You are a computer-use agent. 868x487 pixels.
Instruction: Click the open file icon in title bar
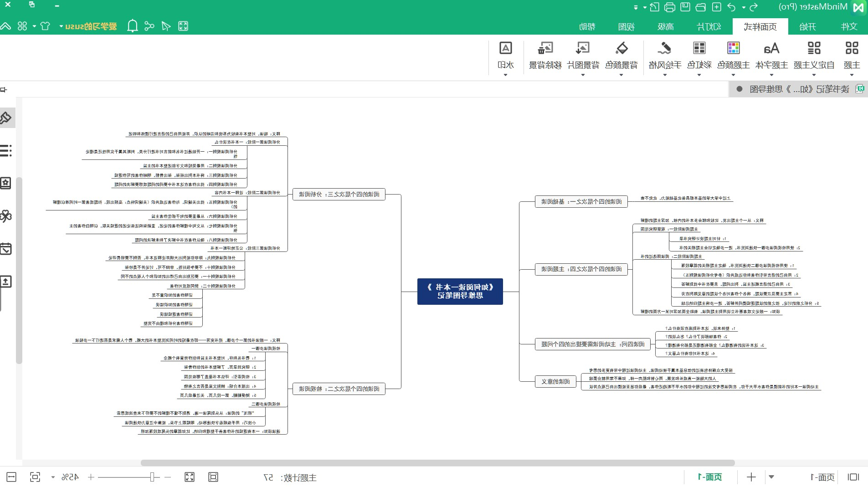(701, 7)
